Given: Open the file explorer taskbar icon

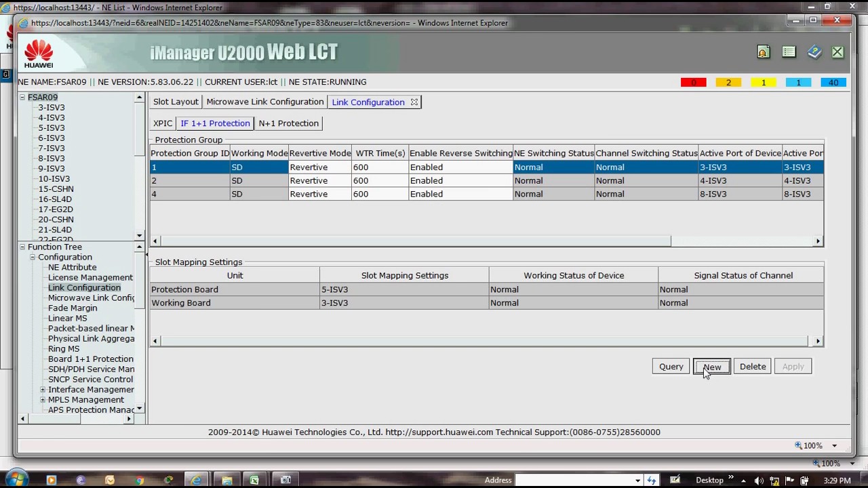Looking at the screenshot, I should click(226, 480).
